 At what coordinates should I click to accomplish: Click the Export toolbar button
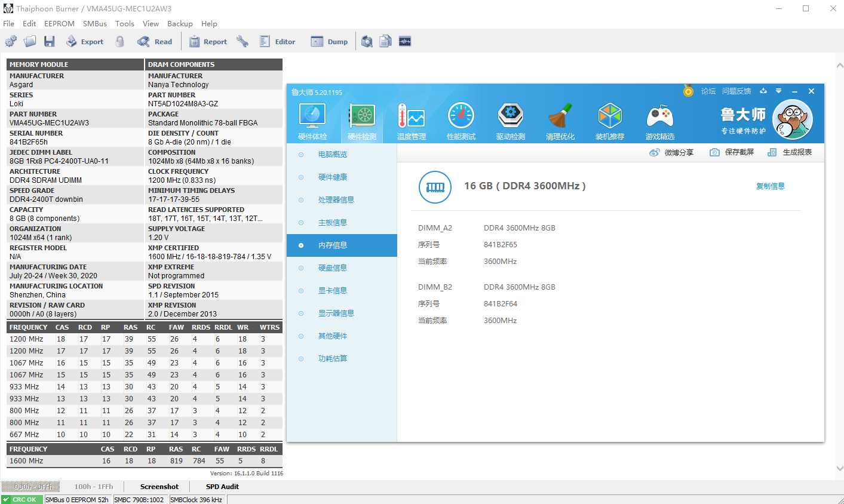coord(85,41)
